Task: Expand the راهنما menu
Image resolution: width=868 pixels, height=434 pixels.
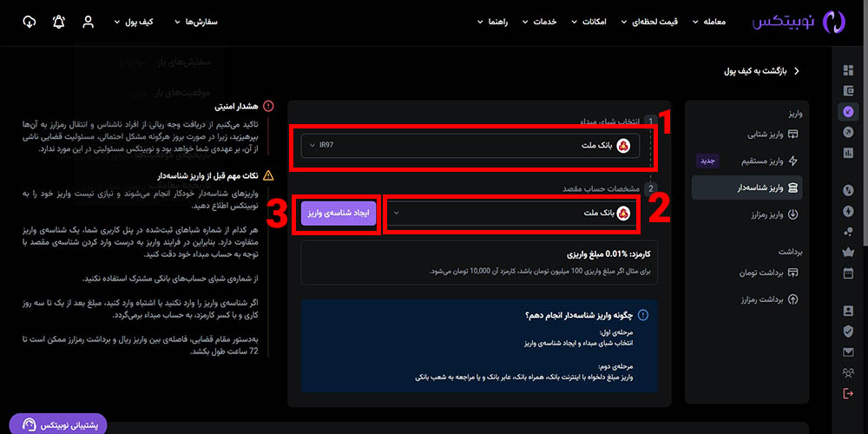Action: pyautogui.click(x=493, y=23)
